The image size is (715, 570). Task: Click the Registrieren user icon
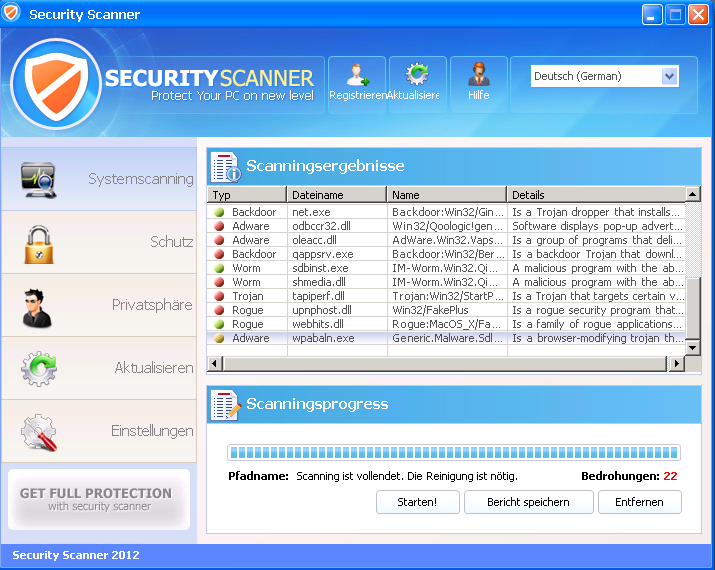(358, 75)
